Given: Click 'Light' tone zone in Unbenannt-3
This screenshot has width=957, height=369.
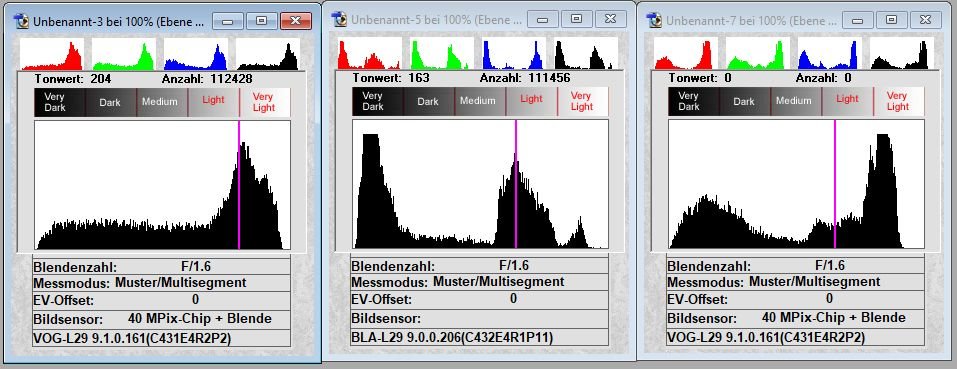Looking at the screenshot, I should [x=213, y=102].
